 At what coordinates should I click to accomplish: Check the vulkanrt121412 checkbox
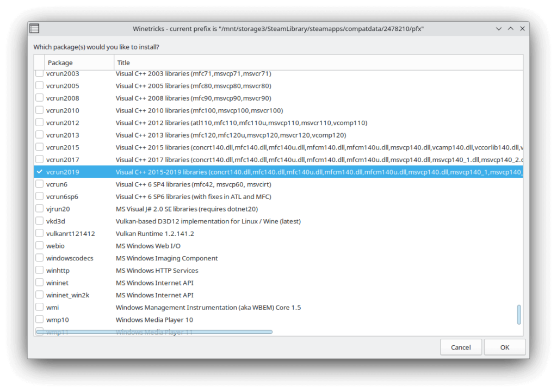(x=39, y=233)
